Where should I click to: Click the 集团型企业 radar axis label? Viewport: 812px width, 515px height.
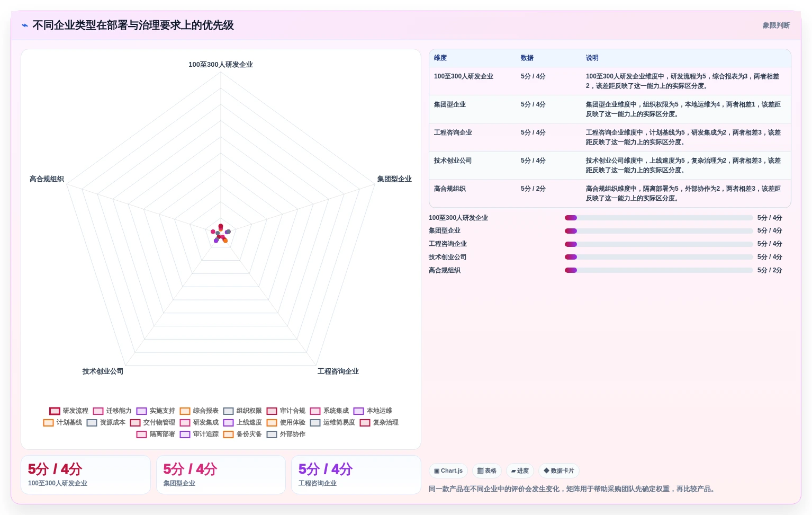[394, 179]
